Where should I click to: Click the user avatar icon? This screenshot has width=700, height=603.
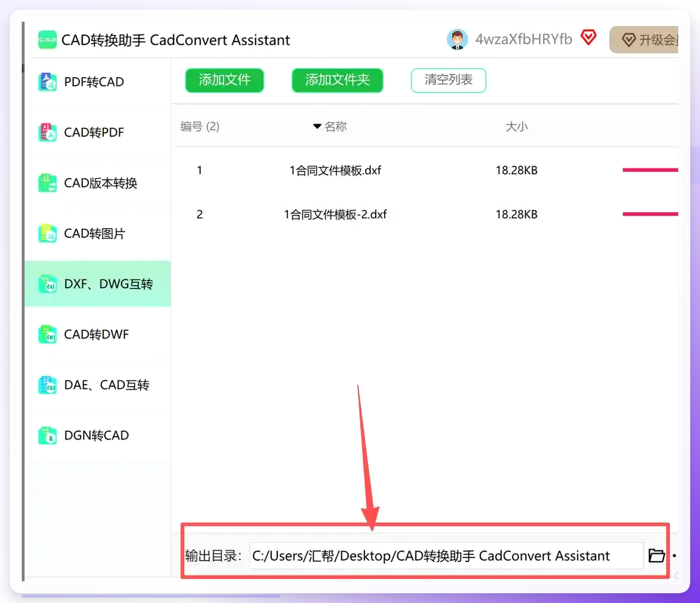(x=456, y=39)
